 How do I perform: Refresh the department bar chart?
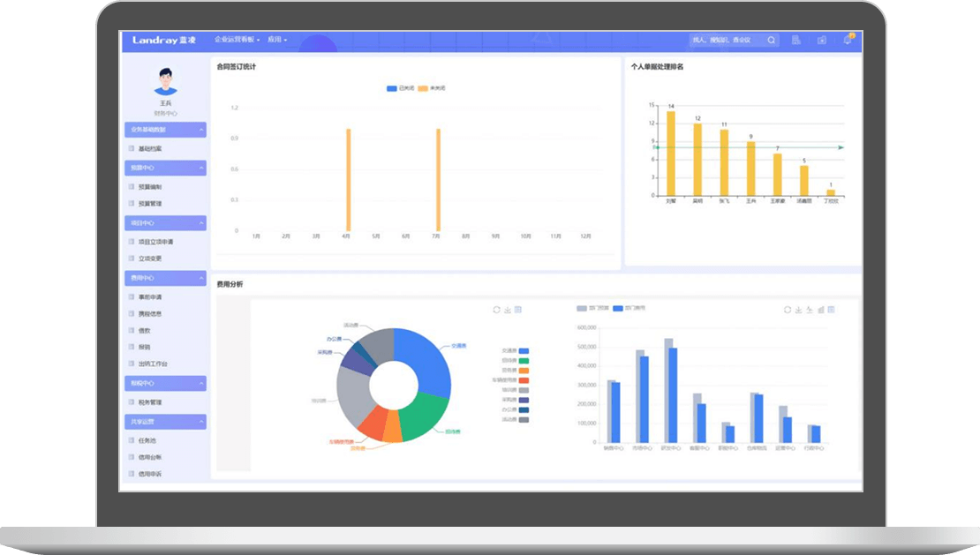pos(788,310)
